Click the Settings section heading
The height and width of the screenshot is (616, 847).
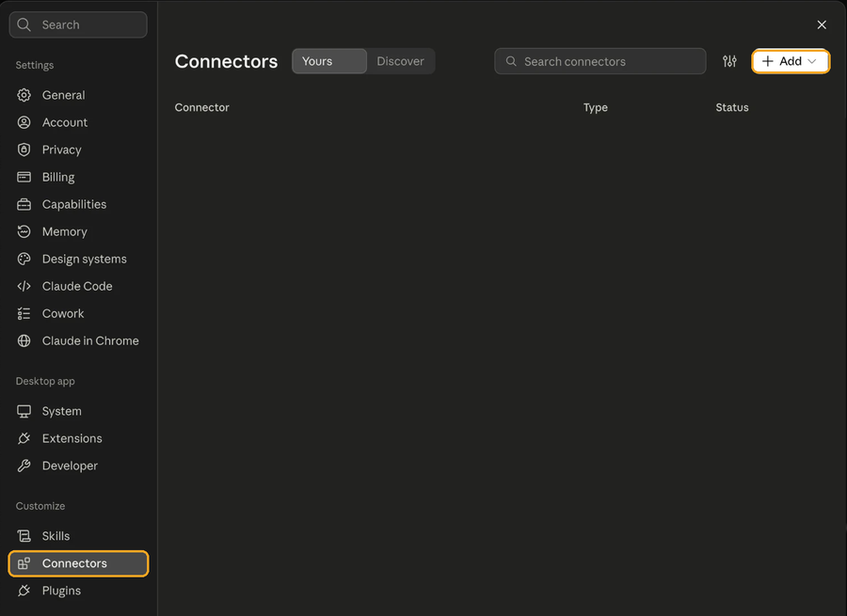[x=35, y=65]
